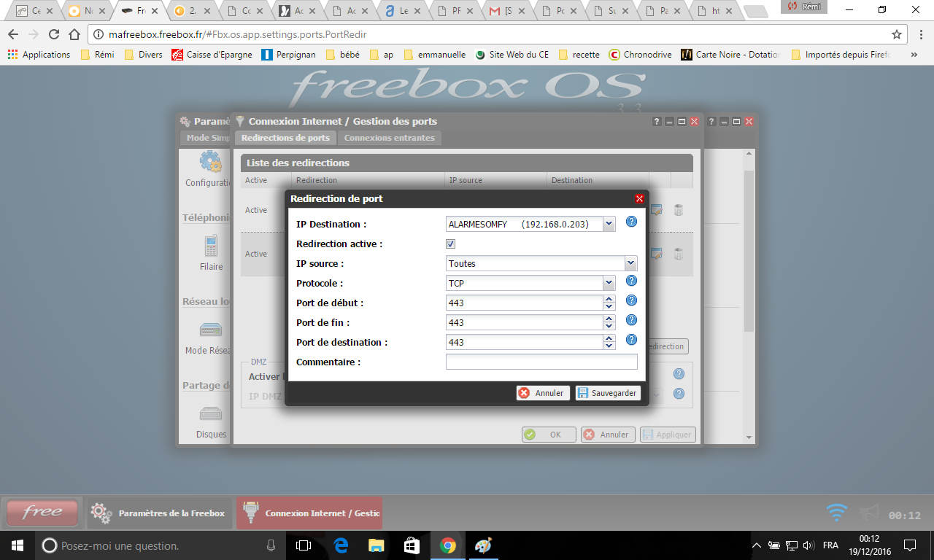This screenshot has width=934, height=560.
Task: Open Chronodrive bookmark
Action: pyautogui.click(x=640, y=55)
